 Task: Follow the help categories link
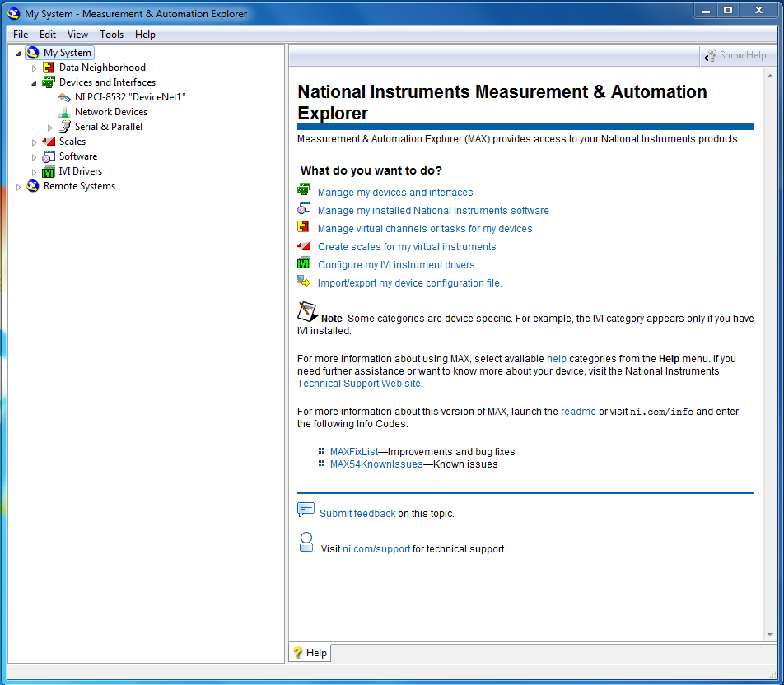pos(557,358)
